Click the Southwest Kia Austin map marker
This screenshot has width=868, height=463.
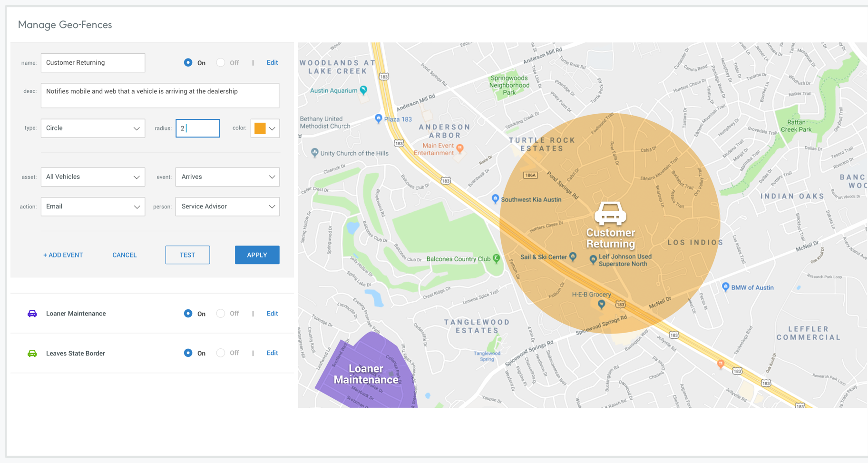tap(495, 198)
